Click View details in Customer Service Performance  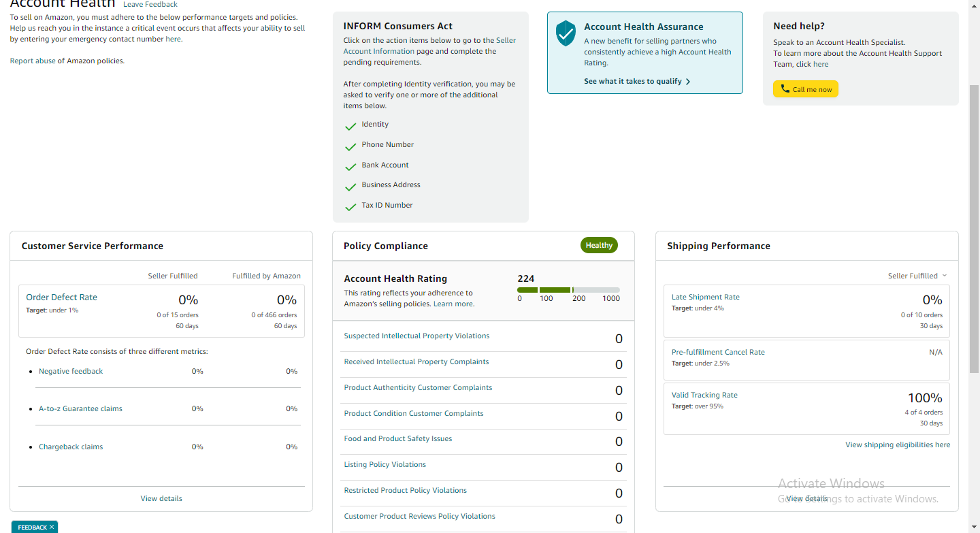click(x=161, y=498)
